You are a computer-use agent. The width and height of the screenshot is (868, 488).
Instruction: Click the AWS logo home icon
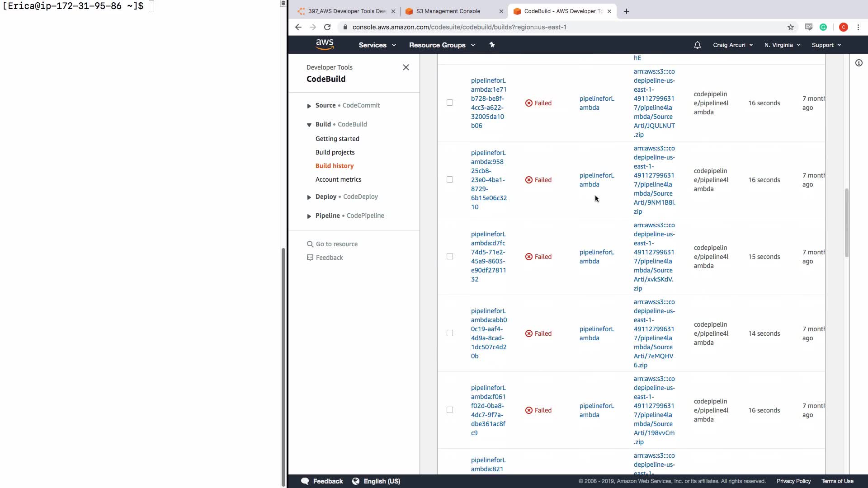click(325, 45)
